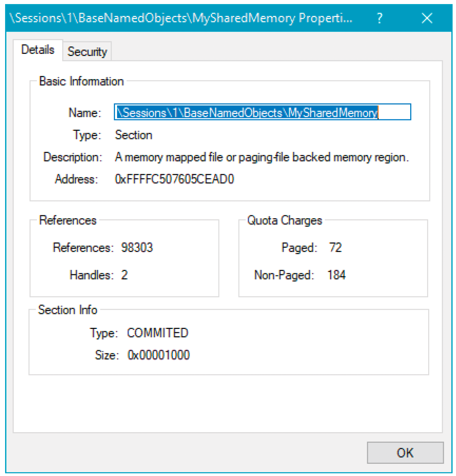Viewport: 456px width, 476px height.
Task: Click the Handles value 2
Action: coord(125,275)
